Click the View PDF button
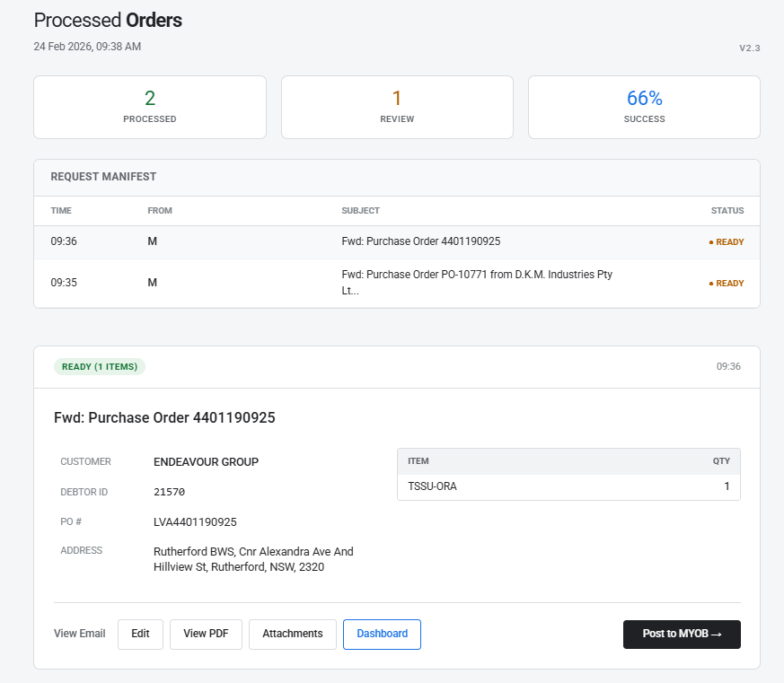Viewport: 784px width, 683px height. click(x=206, y=634)
